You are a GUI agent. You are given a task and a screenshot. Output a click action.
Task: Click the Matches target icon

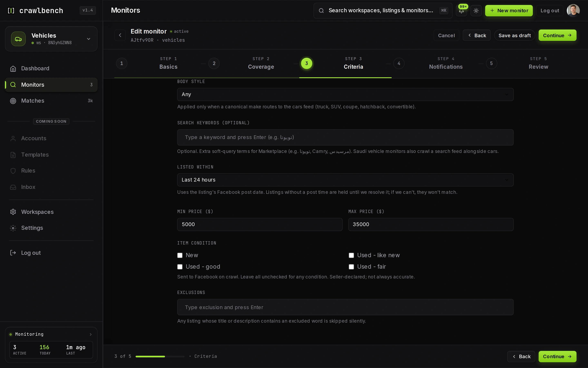pos(13,101)
